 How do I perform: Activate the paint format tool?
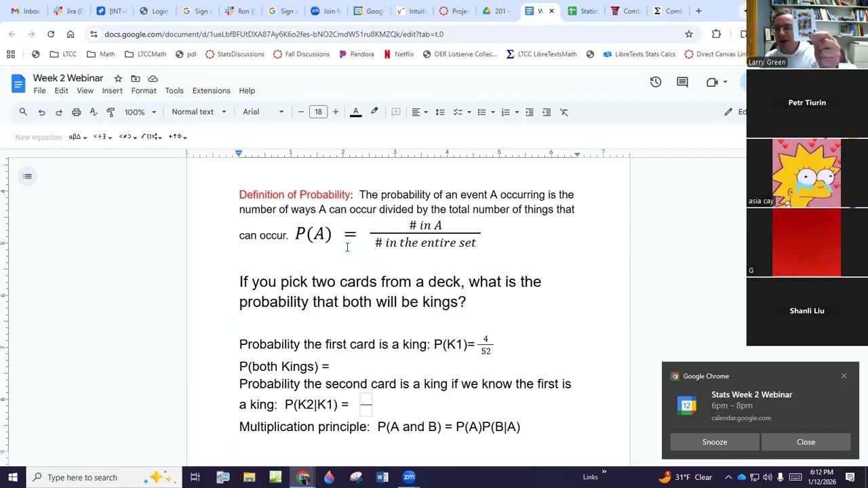coord(111,112)
